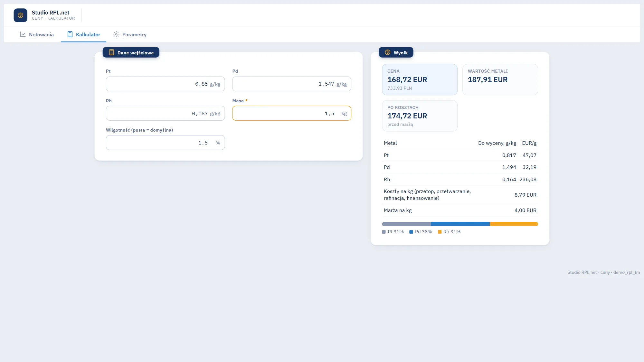Select the PO KOSZTACH 174,72 EUR card
The width and height of the screenshot is (644, 362).
pyautogui.click(x=420, y=116)
